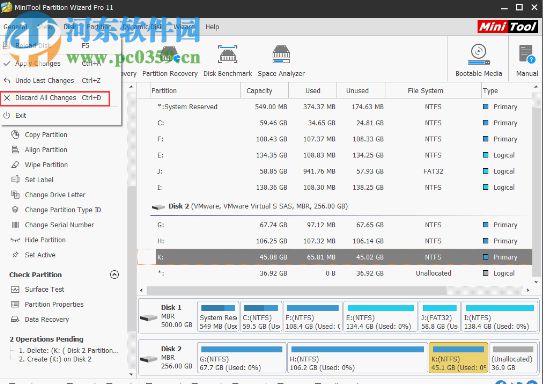Open the Help menu
548x384 pixels.
point(212,27)
